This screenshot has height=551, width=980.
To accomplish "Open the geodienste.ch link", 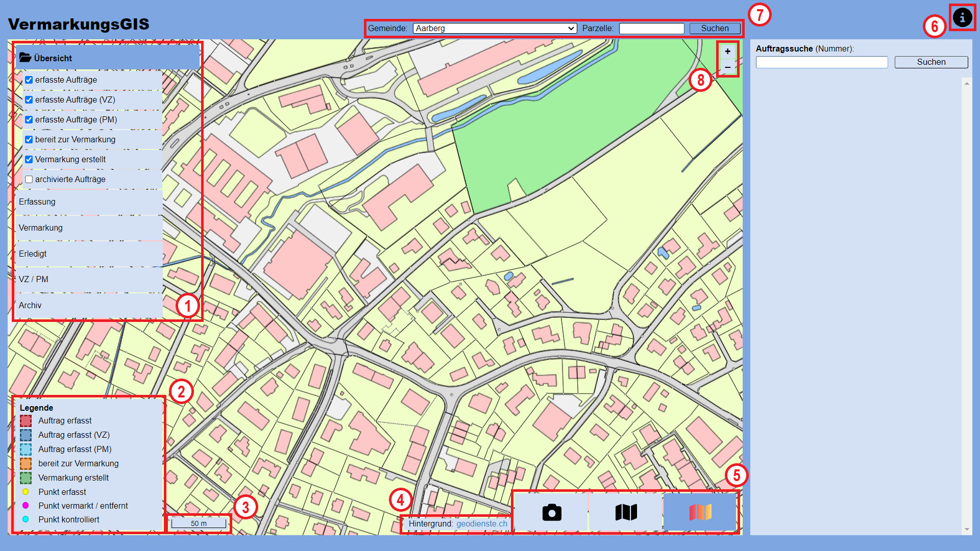I will [x=482, y=523].
